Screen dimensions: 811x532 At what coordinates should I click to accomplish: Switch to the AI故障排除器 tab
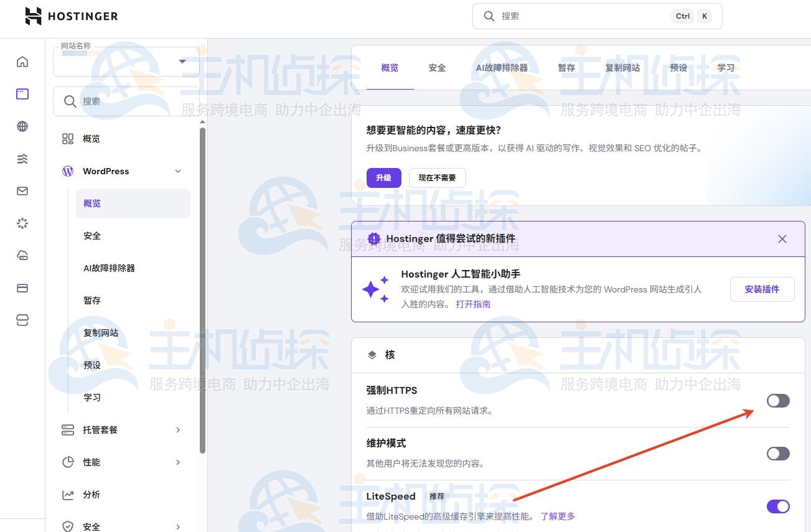pos(502,68)
